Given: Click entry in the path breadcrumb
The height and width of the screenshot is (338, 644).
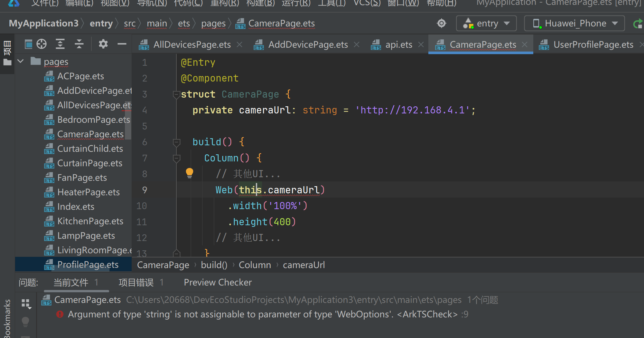Looking at the screenshot, I should point(101,23).
